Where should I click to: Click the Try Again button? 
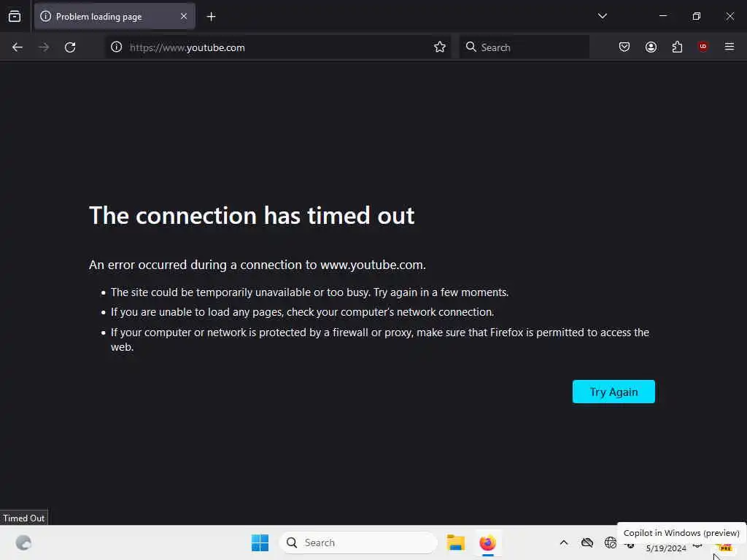pos(614,392)
